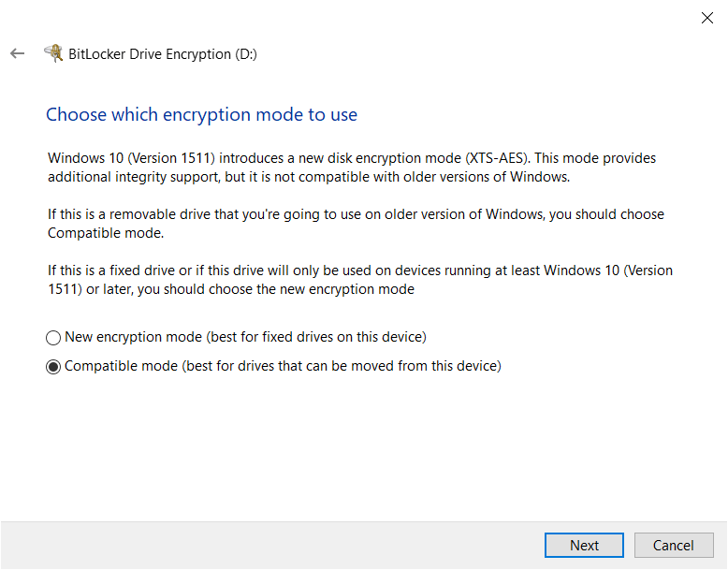Click the paragraph about fixed drives
Screen dimensions: 728x570
tap(360, 280)
